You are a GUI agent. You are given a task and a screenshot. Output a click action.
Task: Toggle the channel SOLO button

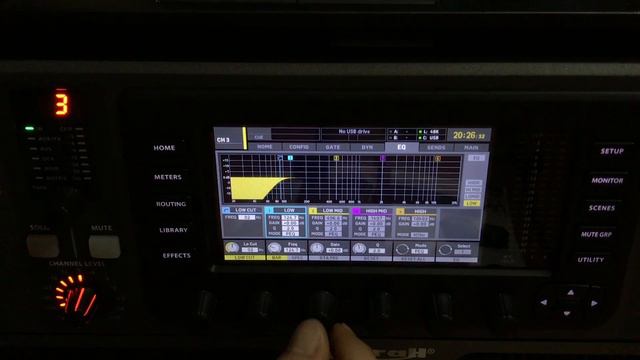pyautogui.click(x=42, y=246)
